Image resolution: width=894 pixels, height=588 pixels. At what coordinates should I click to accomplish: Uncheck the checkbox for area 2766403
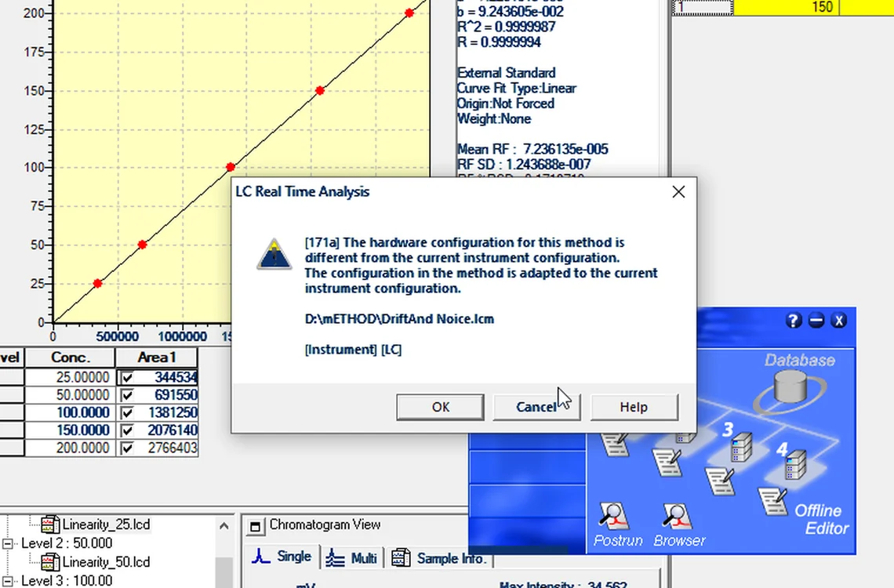(x=127, y=448)
